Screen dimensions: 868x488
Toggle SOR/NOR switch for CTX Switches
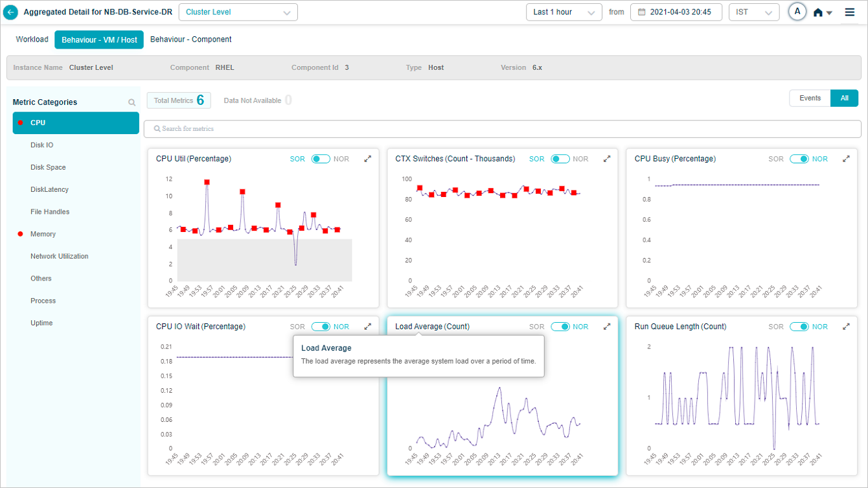coord(560,159)
